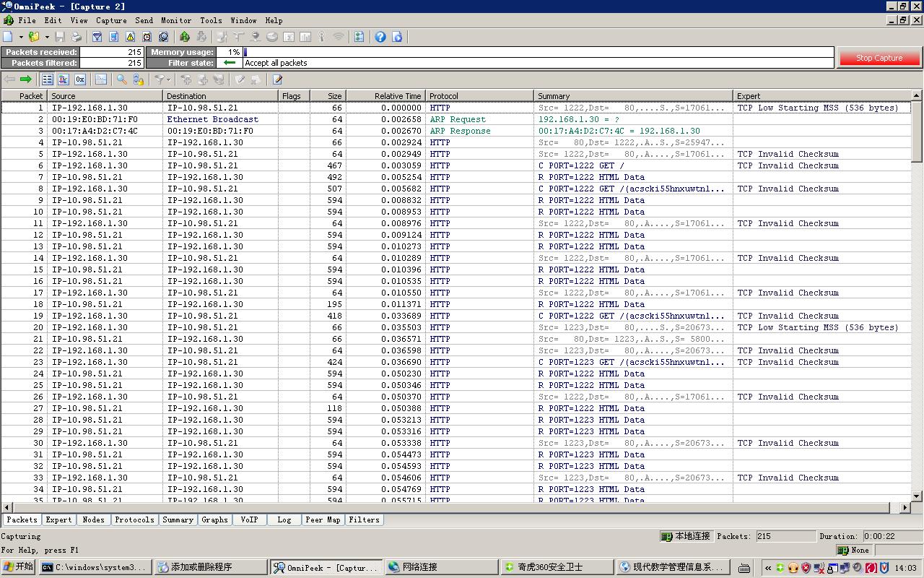Click scroll down arrow of packet list
The height and width of the screenshot is (578, 924).
click(x=917, y=496)
